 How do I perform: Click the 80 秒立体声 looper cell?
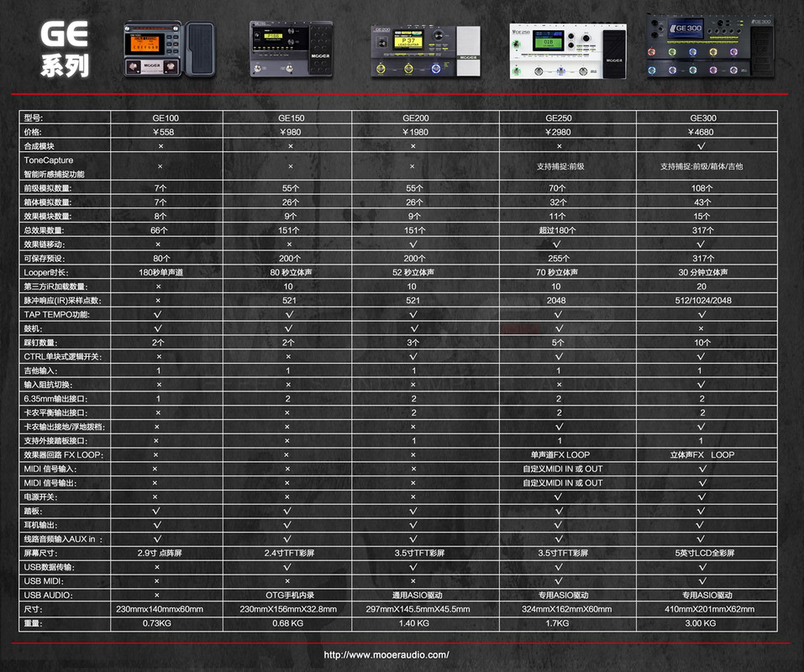(291, 272)
